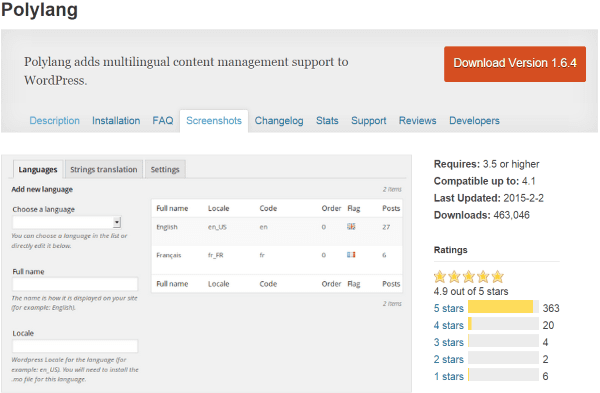Click the top Posts column header
The height and width of the screenshot is (393, 600).
[391, 208]
